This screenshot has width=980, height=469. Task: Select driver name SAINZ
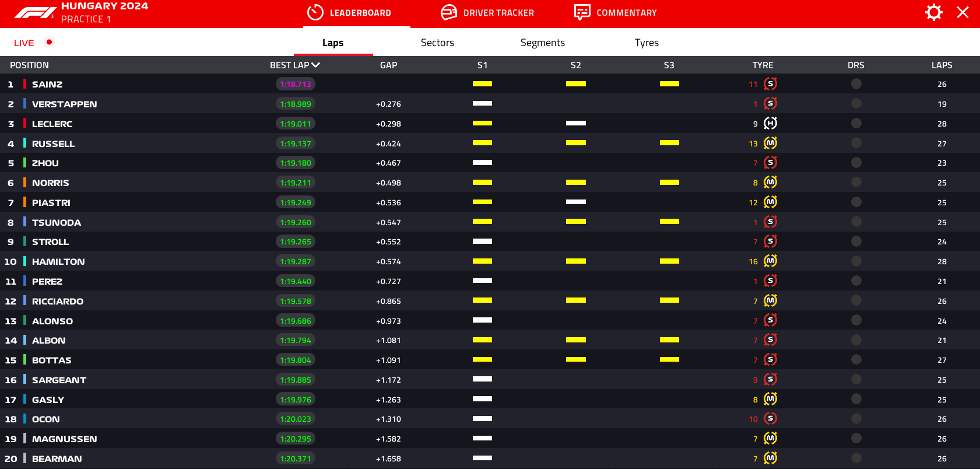click(x=47, y=85)
